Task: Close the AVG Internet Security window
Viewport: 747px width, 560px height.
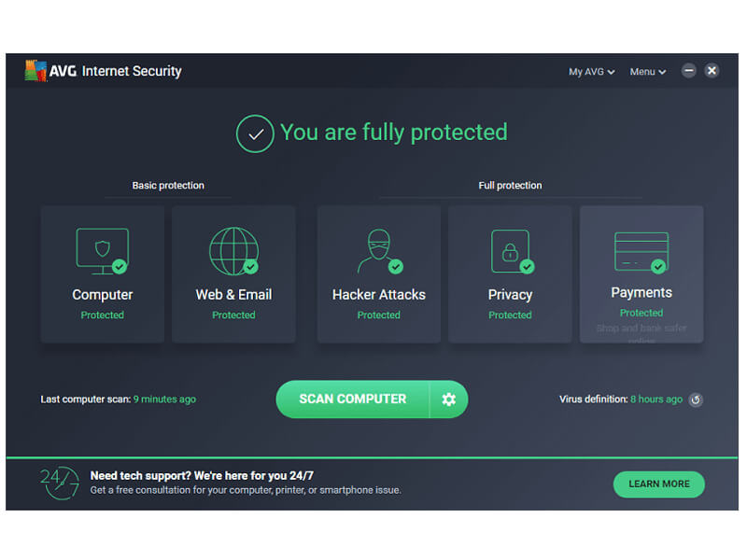Action: point(712,71)
